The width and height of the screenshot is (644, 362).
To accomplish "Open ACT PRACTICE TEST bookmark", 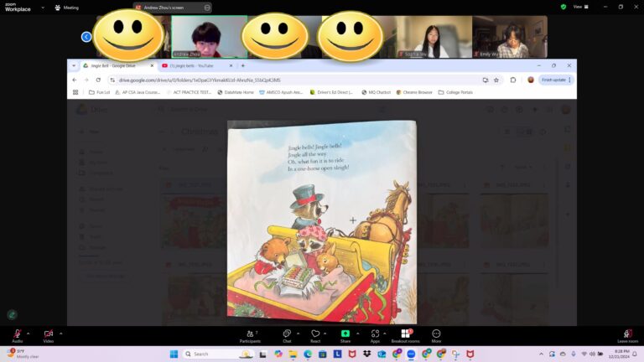I will tap(189, 92).
